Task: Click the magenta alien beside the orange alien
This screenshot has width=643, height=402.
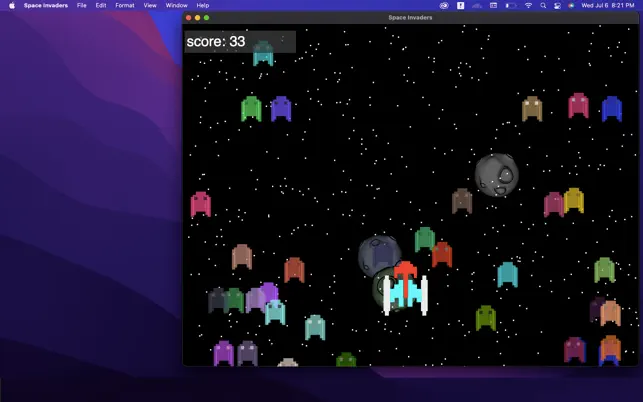Action: tap(575, 350)
